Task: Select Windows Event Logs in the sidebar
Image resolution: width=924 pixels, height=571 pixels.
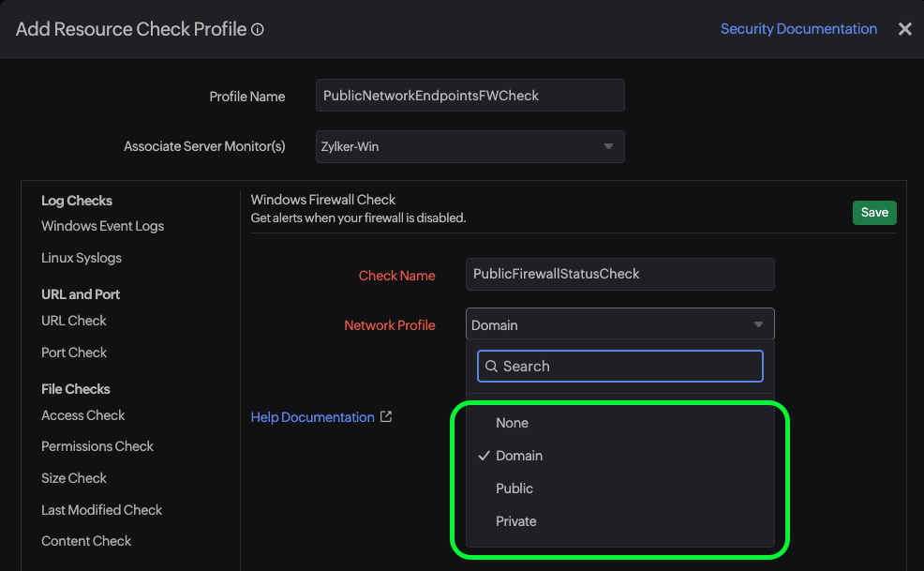Action: coord(102,226)
